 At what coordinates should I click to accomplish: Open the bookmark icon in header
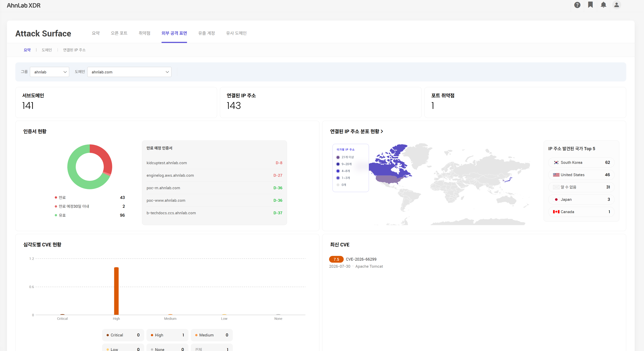point(590,5)
